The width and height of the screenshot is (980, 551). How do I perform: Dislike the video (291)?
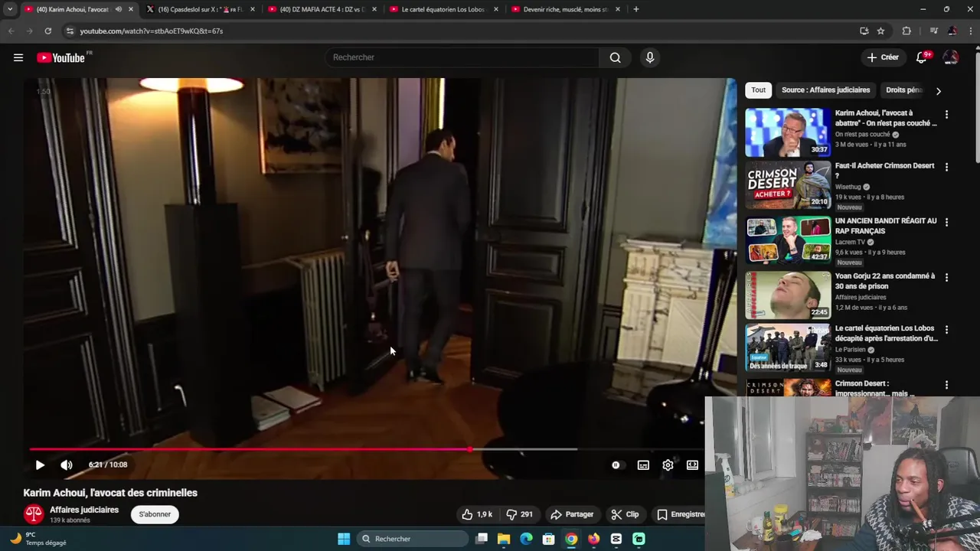pos(519,514)
